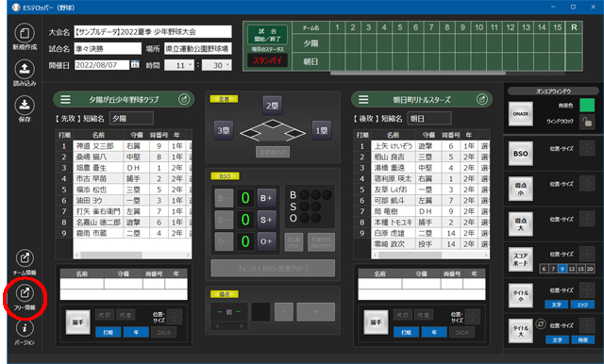This screenshot has height=364, width=604.
Task: Open the 読み込み load icon
Action: point(25,69)
